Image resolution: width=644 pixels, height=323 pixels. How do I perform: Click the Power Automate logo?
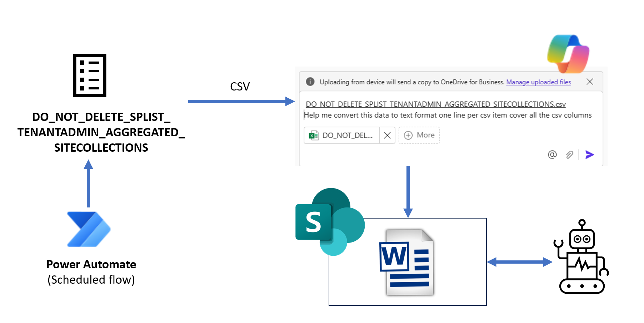click(89, 229)
